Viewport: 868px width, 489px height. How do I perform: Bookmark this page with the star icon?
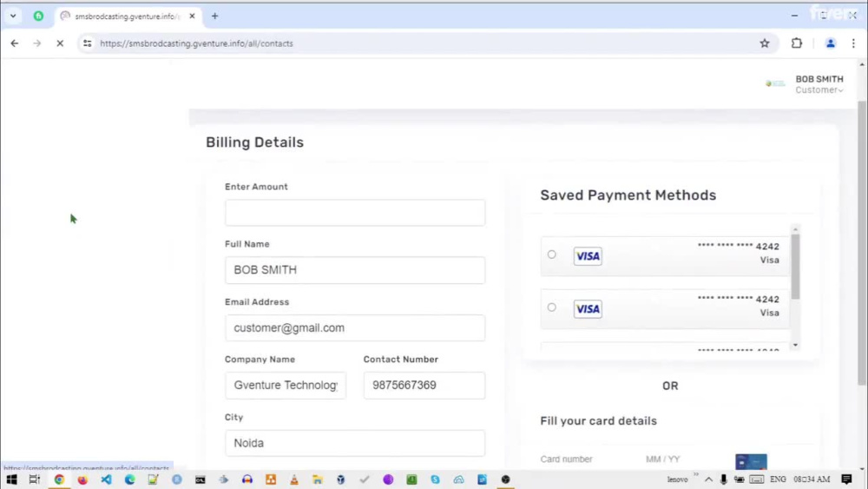(x=765, y=43)
